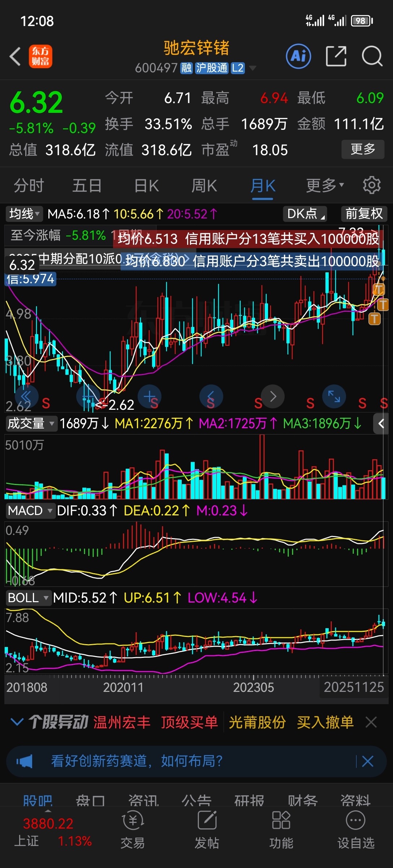Open the 财务 tab
The height and width of the screenshot is (868, 393).
(x=303, y=800)
